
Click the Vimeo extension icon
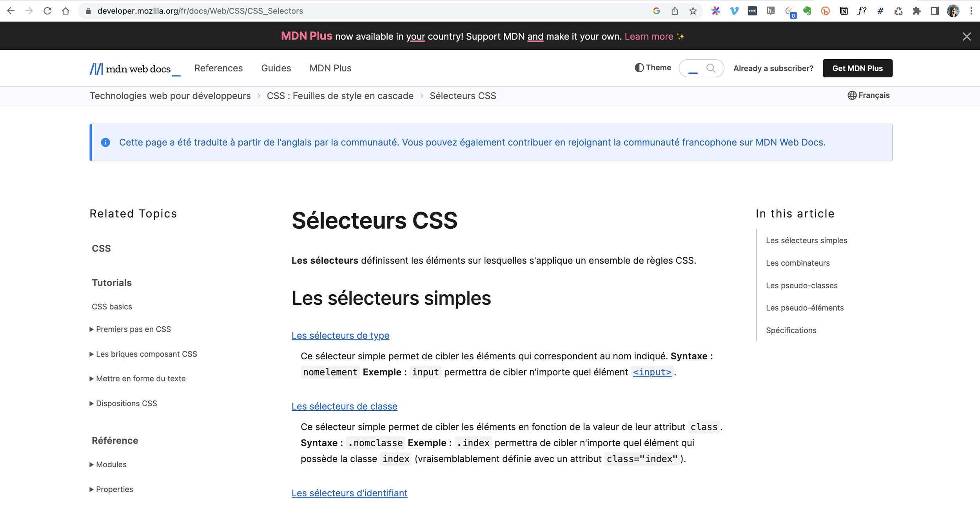(x=734, y=11)
